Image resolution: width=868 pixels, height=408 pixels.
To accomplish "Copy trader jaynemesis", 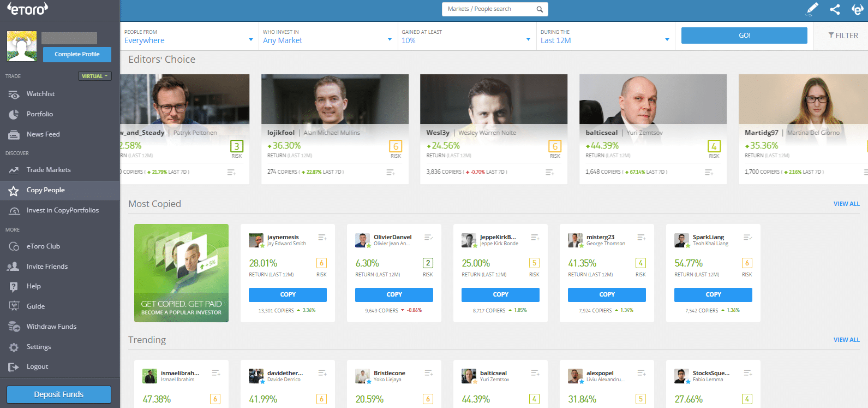I will (x=288, y=295).
